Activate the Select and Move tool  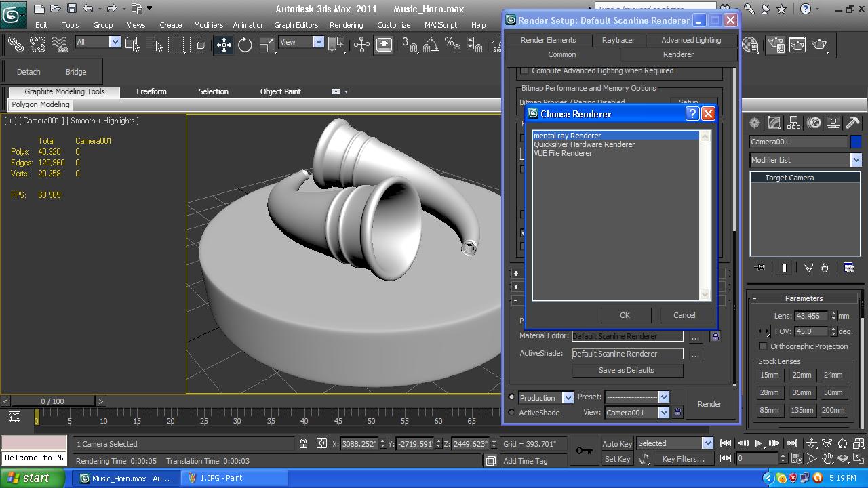(x=224, y=45)
